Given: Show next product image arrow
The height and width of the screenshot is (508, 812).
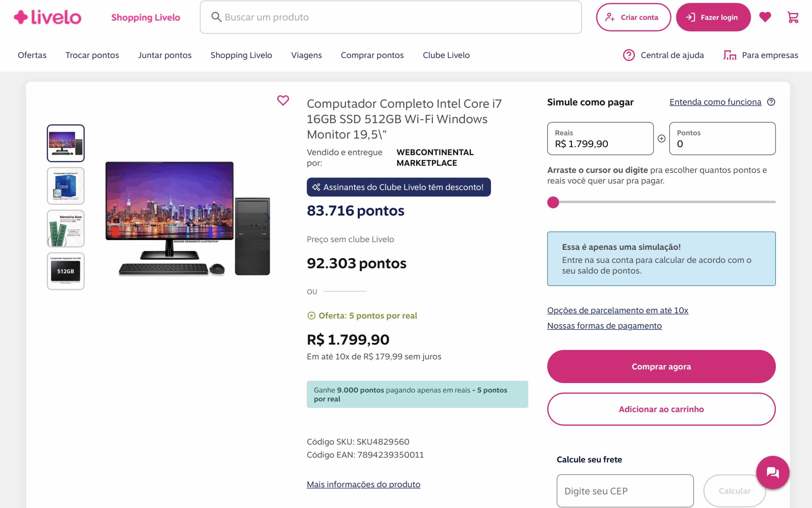Looking at the screenshot, I should click(267, 218).
